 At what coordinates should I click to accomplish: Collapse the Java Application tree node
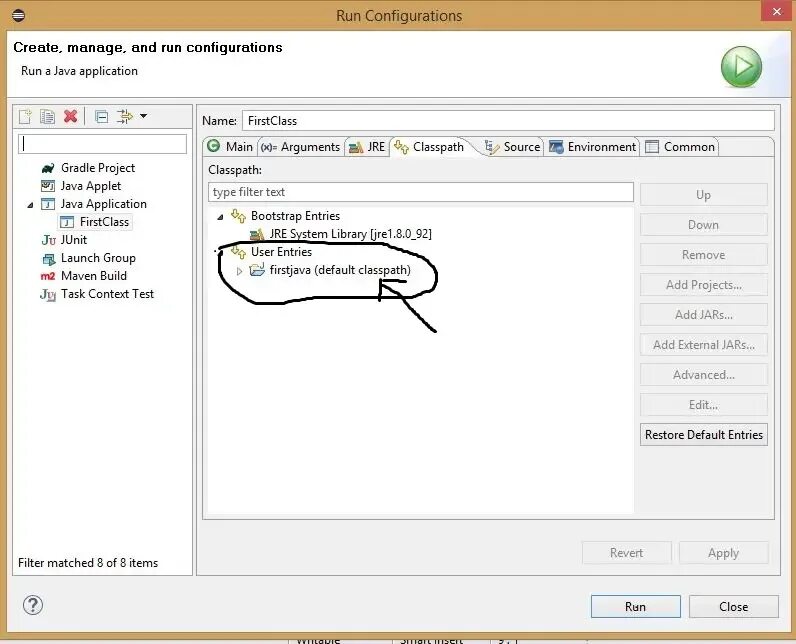click(x=30, y=205)
